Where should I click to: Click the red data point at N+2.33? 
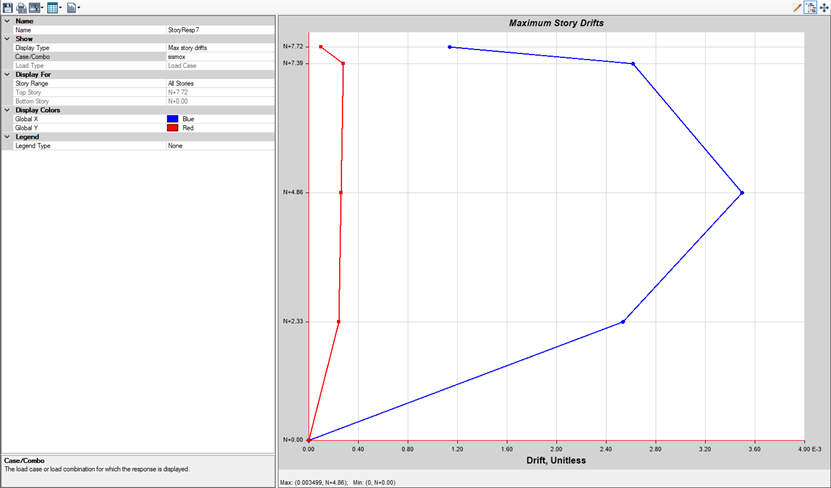[339, 322]
